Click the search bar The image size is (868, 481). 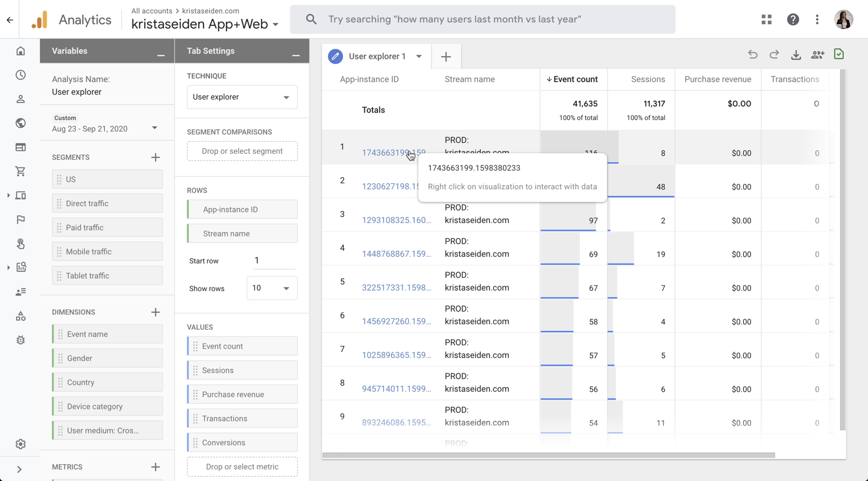click(482, 19)
